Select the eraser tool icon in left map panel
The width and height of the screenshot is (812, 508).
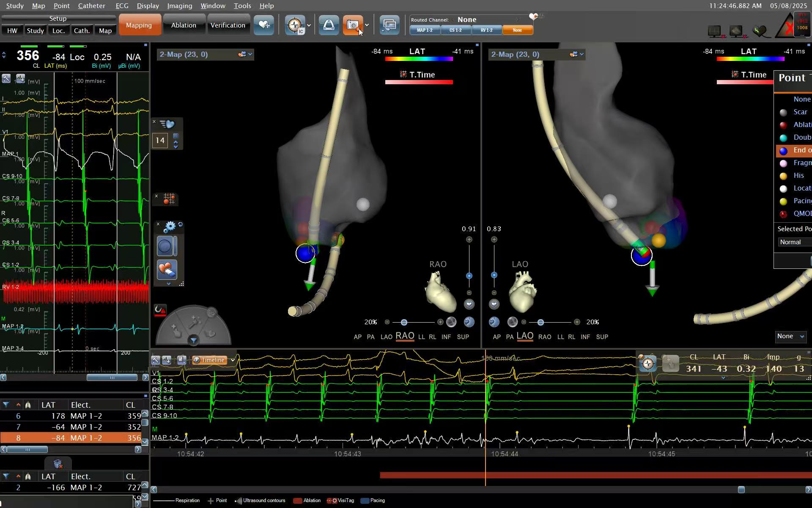[167, 270]
